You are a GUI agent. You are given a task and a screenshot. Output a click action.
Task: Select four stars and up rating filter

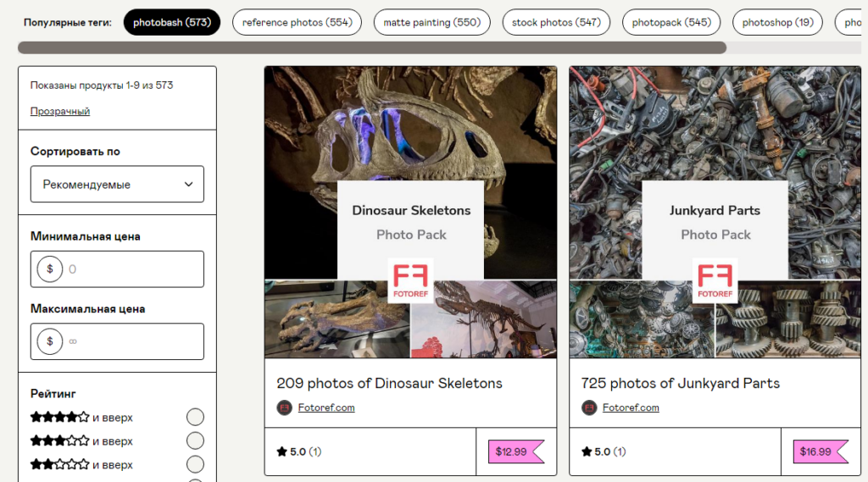(x=195, y=417)
